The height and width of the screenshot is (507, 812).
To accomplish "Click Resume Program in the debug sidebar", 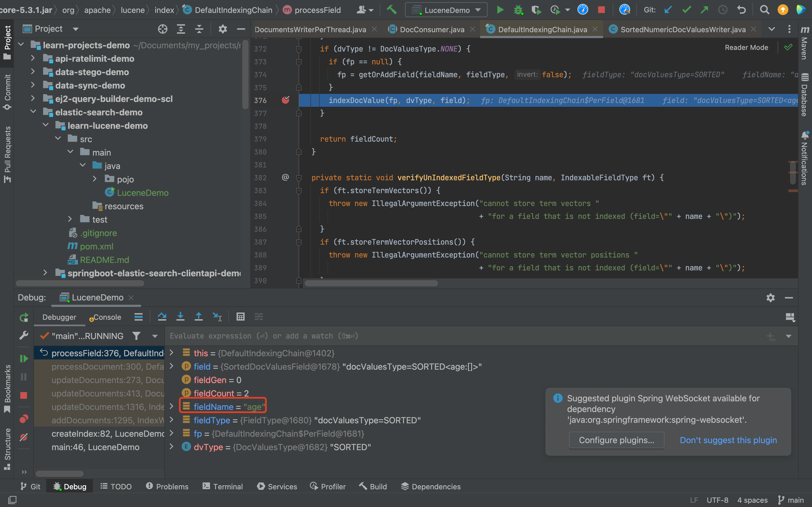I will click(x=24, y=358).
